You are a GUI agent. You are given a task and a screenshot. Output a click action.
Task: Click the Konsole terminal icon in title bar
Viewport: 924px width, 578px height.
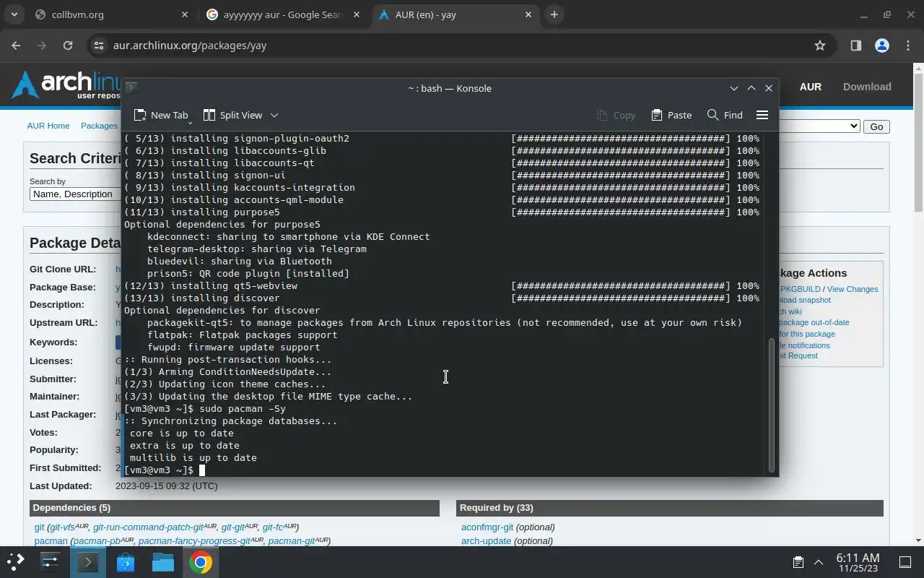click(x=131, y=87)
